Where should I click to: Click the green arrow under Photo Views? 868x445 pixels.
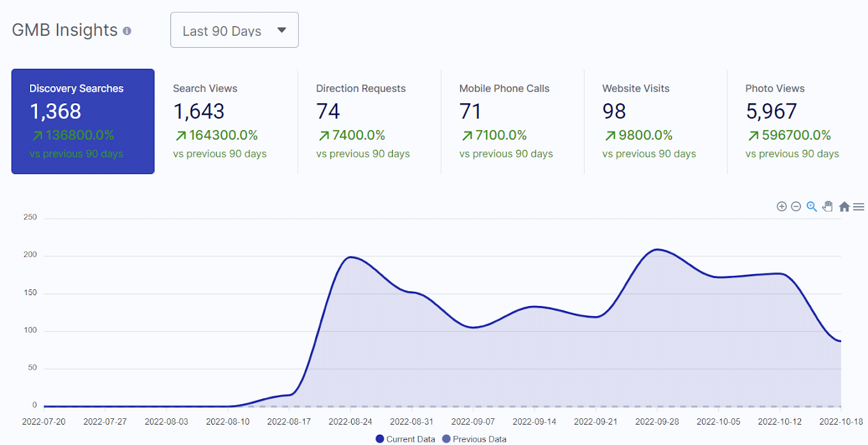[x=752, y=135]
